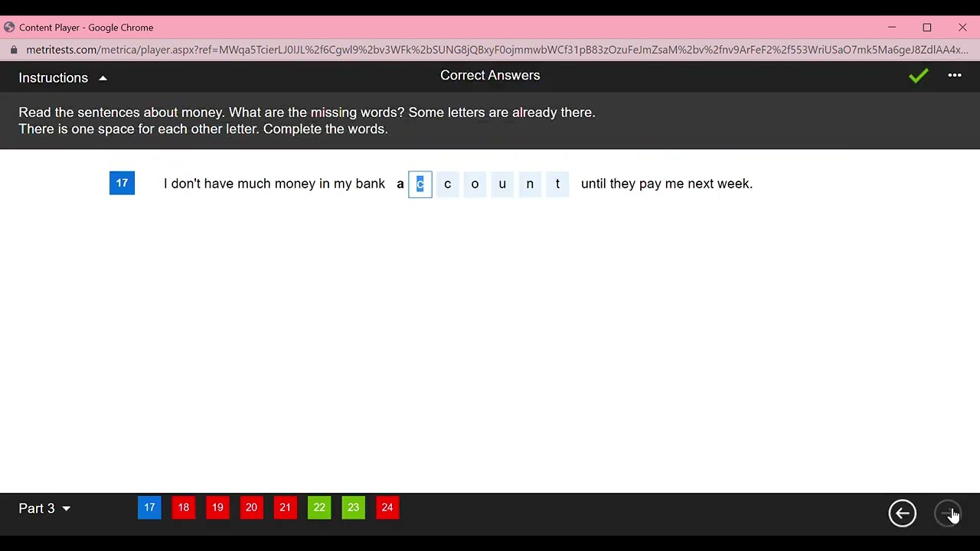Click the 'u' letter box
Viewport: 980px width, 551px height.
click(x=502, y=184)
